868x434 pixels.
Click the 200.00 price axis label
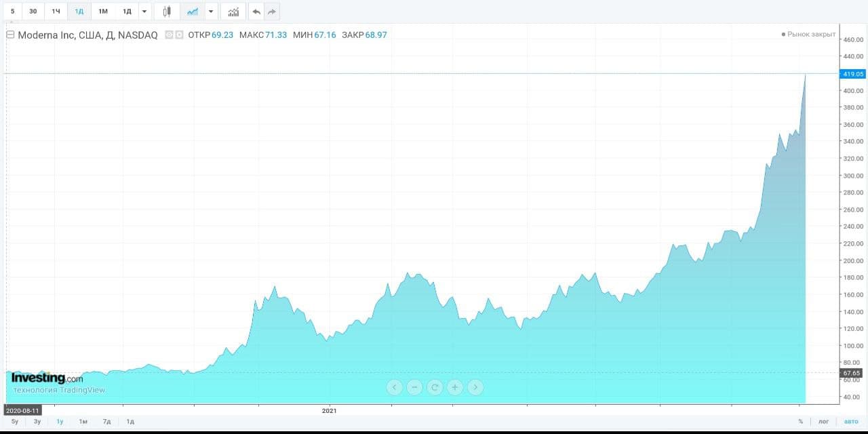[853, 260]
